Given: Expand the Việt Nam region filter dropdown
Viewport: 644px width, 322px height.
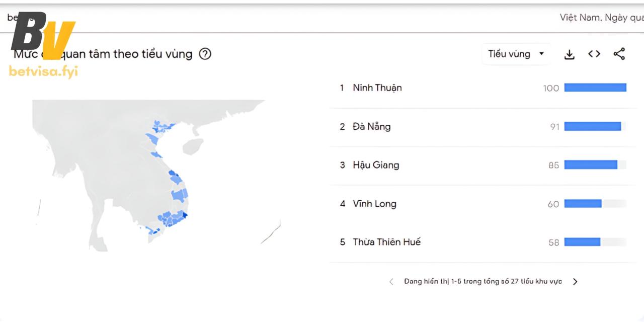Looking at the screenshot, I should click(x=580, y=18).
